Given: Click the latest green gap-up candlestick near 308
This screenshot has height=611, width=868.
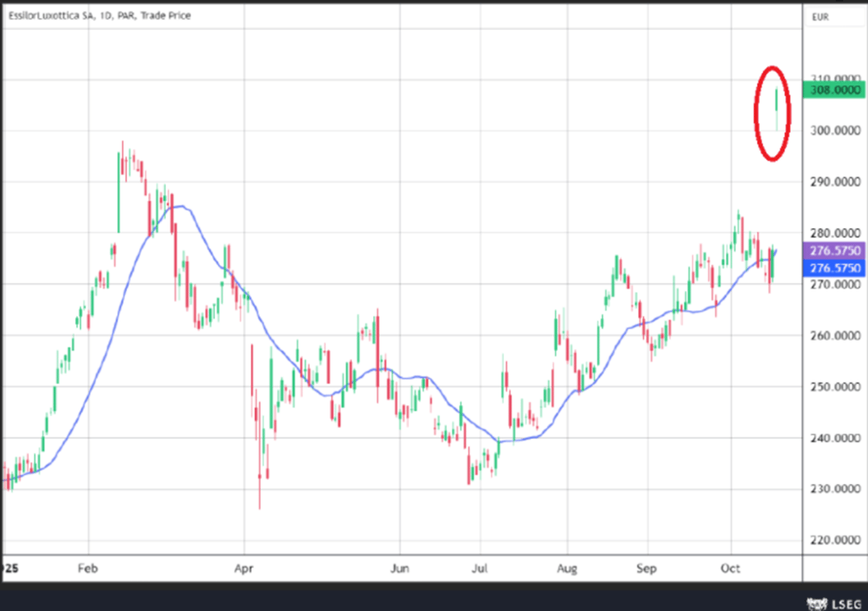Looking at the screenshot, I should pos(777,109).
